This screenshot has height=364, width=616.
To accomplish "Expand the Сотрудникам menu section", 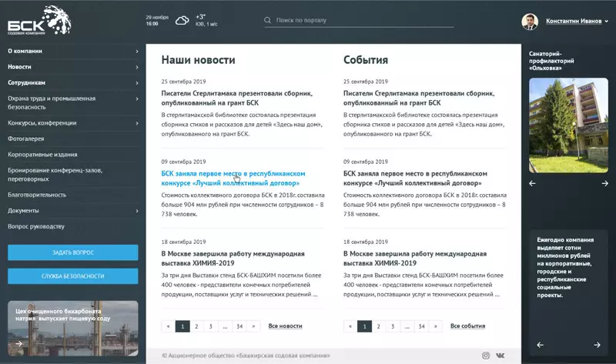I will point(73,82).
